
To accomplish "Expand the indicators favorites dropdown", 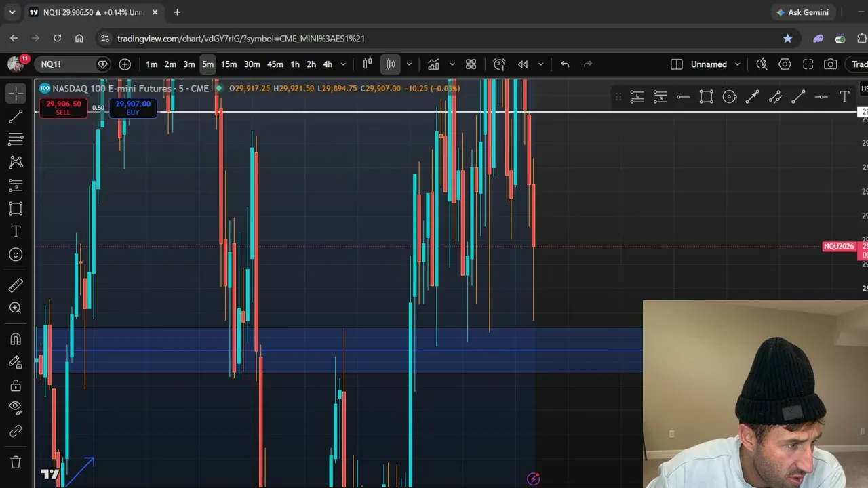I will 452,64.
